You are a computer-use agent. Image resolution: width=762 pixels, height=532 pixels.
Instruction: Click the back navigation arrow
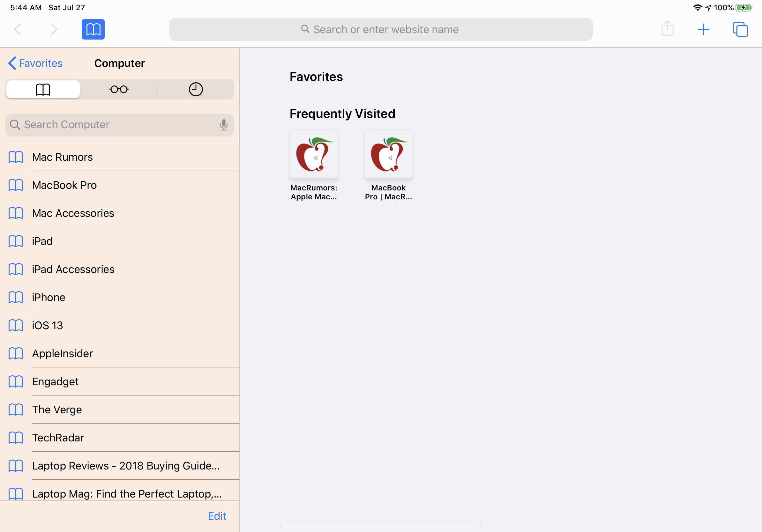[18, 30]
